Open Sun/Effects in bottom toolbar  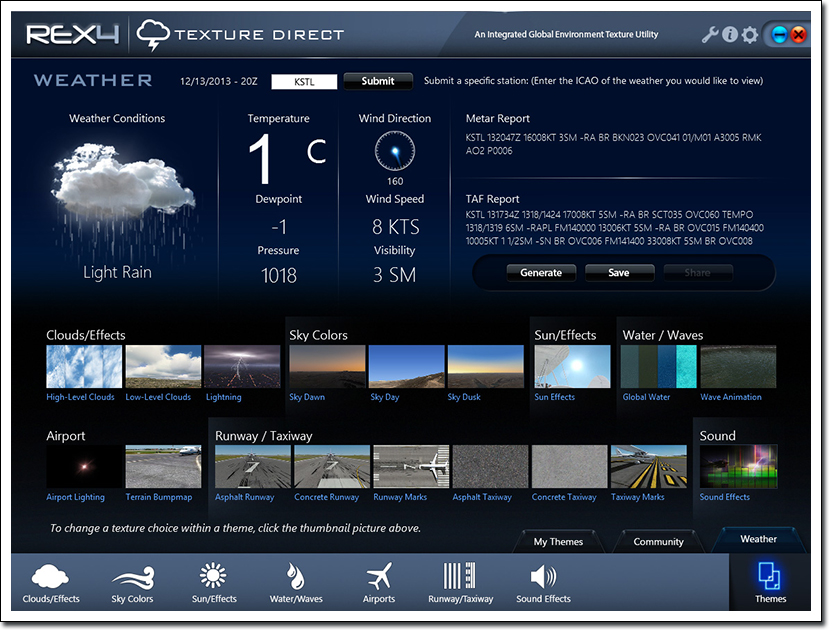click(x=214, y=584)
